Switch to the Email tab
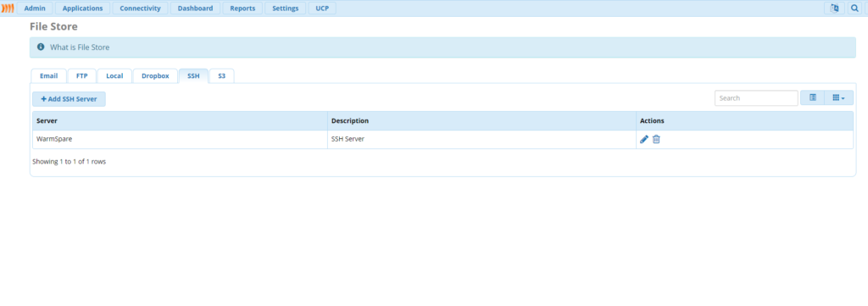 coord(48,75)
